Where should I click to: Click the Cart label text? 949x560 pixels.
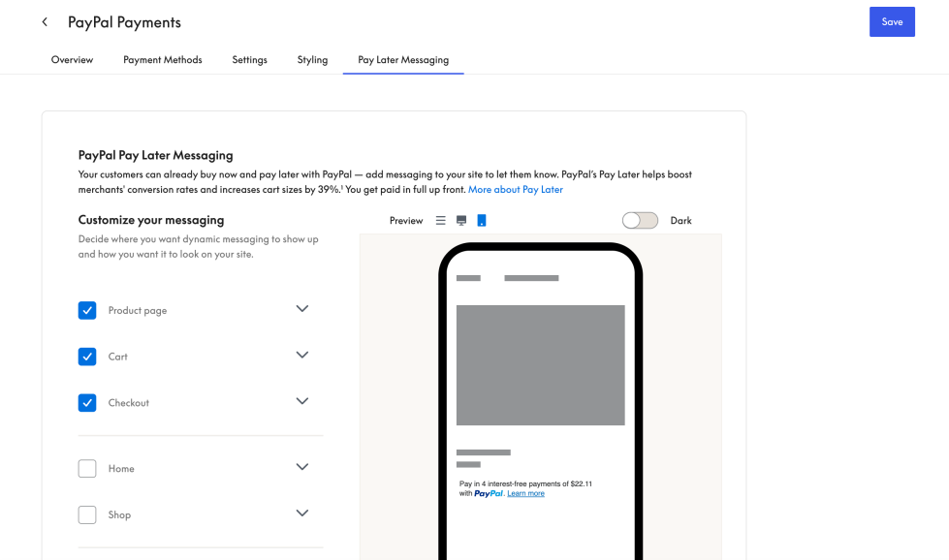pos(118,357)
